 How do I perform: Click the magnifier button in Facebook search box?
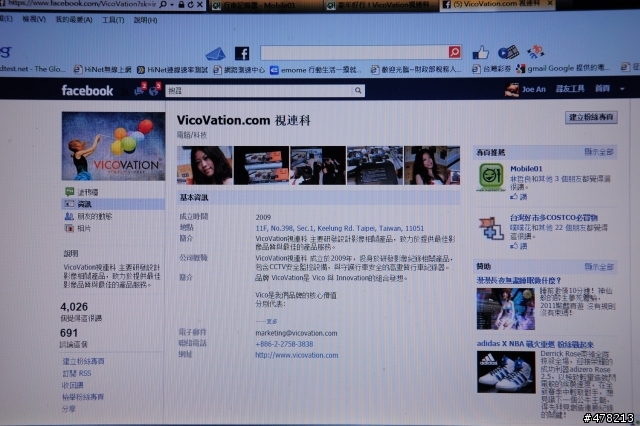pyautogui.click(x=358, y=91)
